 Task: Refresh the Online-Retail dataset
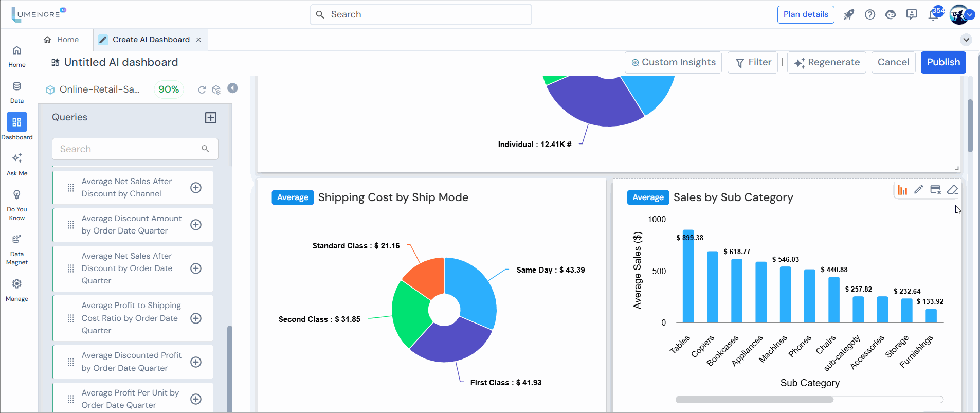[202, 90]
